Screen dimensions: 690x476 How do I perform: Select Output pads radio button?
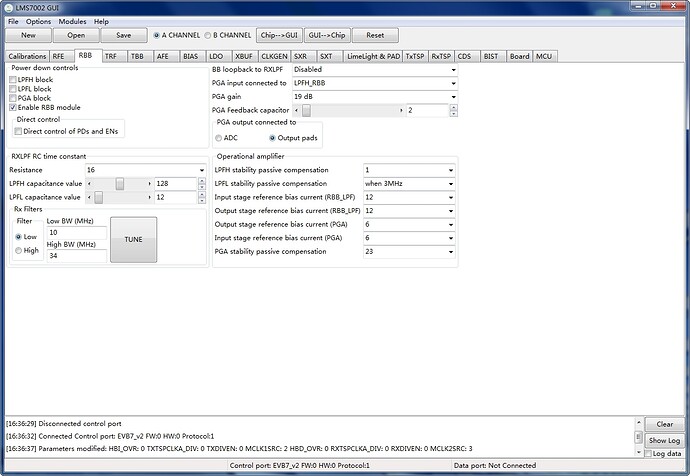272,138
